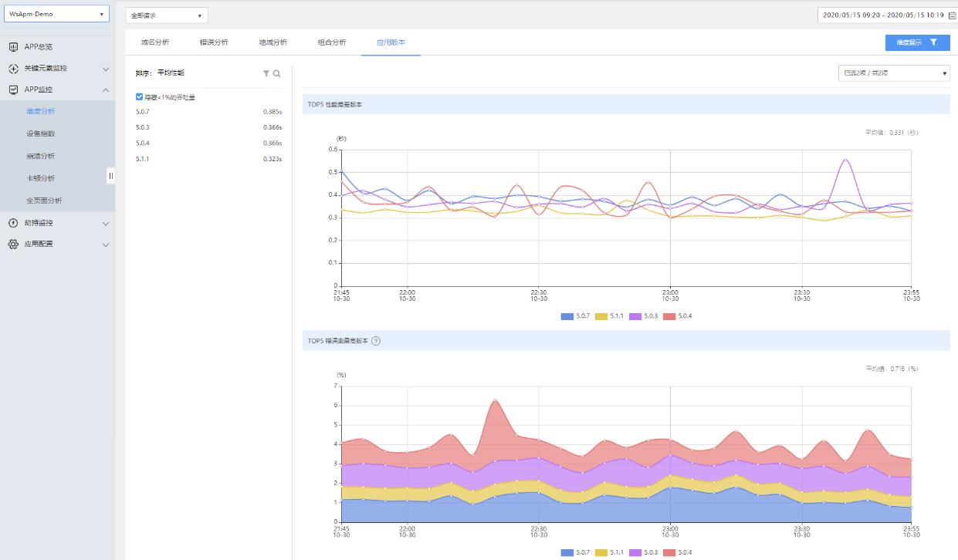Select version 5.0.4 row in list
This screenshot has height=560, width=958.
[208, 143]
